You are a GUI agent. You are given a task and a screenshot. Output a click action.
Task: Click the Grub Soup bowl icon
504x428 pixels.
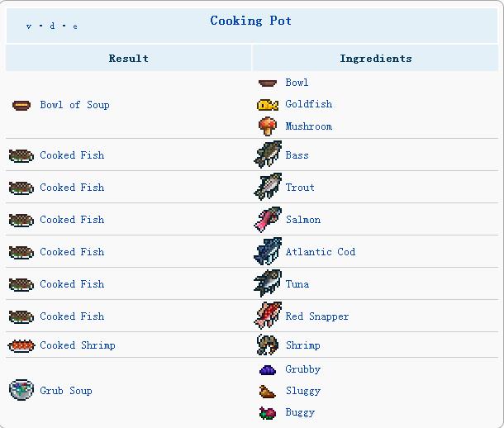click(21, 390)
